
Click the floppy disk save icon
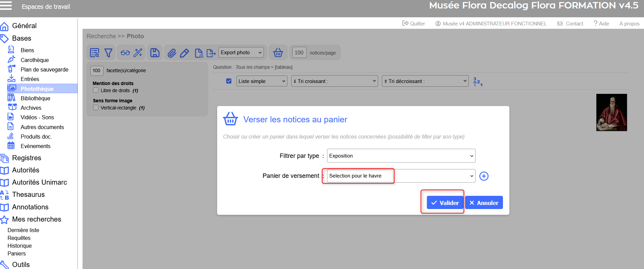[155, 53]
